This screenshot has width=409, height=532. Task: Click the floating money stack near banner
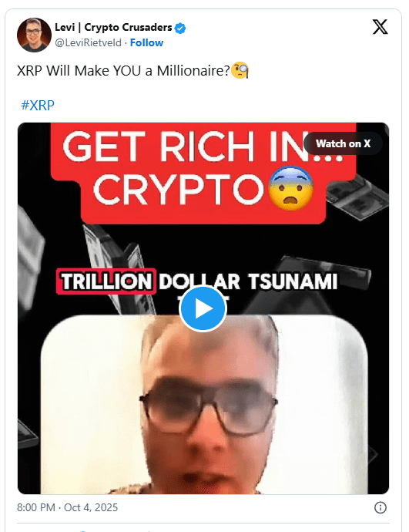coord(357,198)
